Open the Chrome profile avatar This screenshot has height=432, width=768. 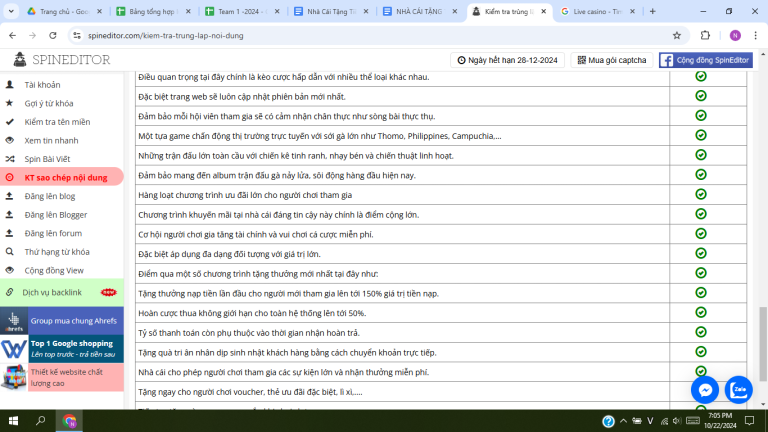coord(734,35)
